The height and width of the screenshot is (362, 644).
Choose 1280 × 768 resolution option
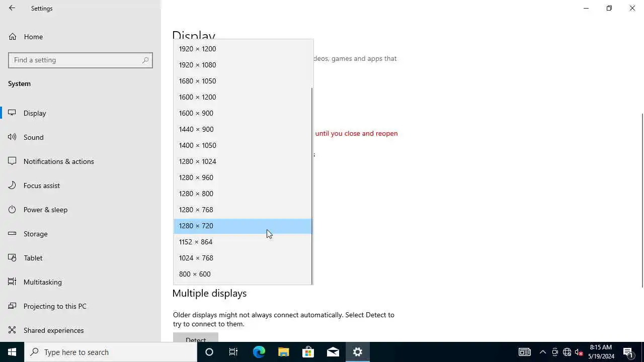[x=243, y=210]
